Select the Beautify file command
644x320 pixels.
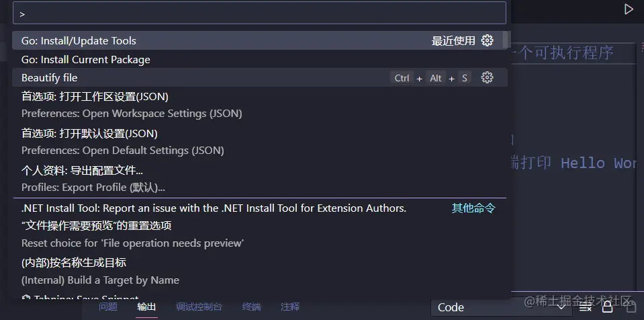[260, 78]
